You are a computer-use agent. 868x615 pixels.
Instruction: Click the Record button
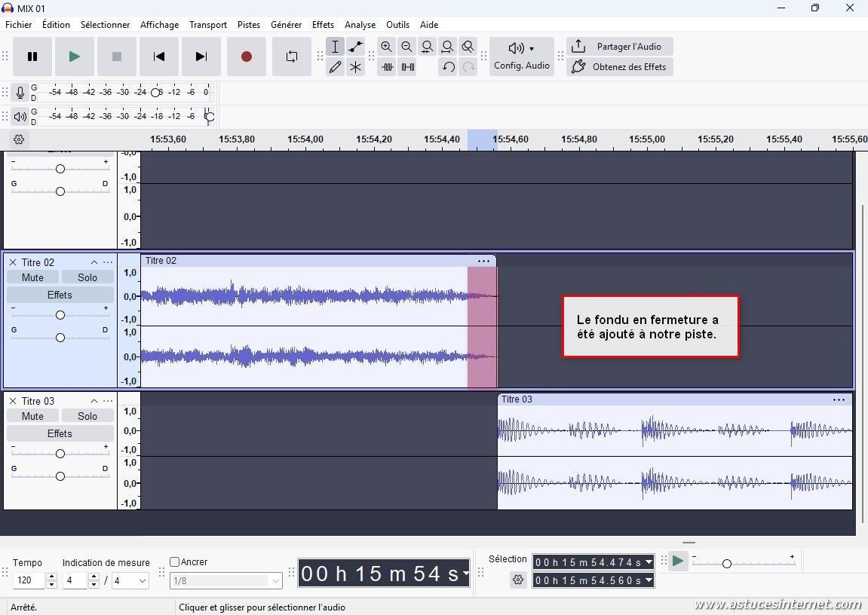click(246, 57)
